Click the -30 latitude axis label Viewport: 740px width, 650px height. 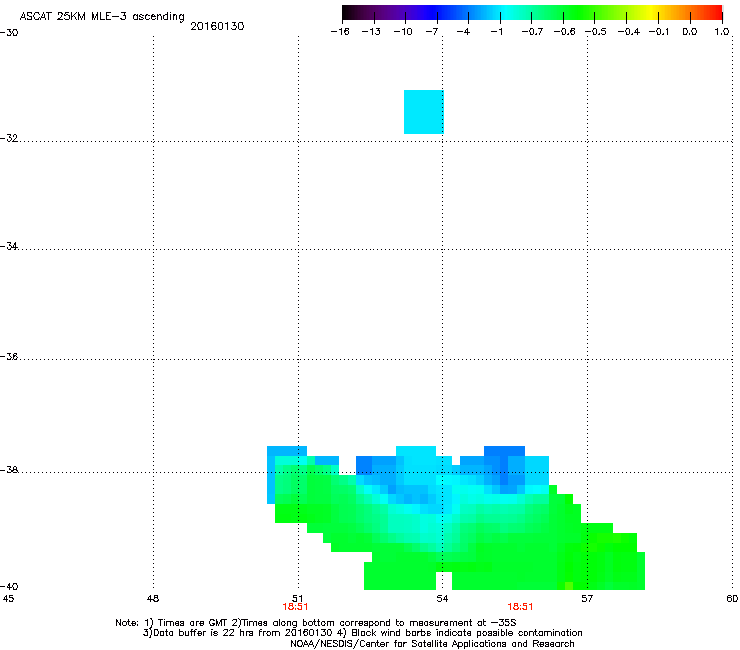click(9, 33)
